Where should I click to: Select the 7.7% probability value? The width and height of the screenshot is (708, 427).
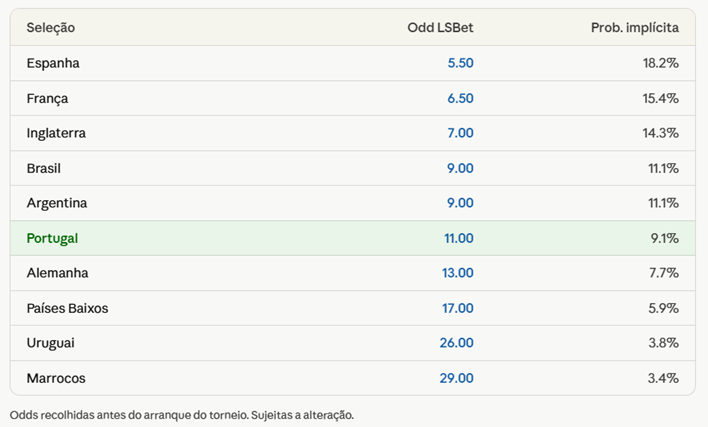pyautogui.click(x=664, y=273)
